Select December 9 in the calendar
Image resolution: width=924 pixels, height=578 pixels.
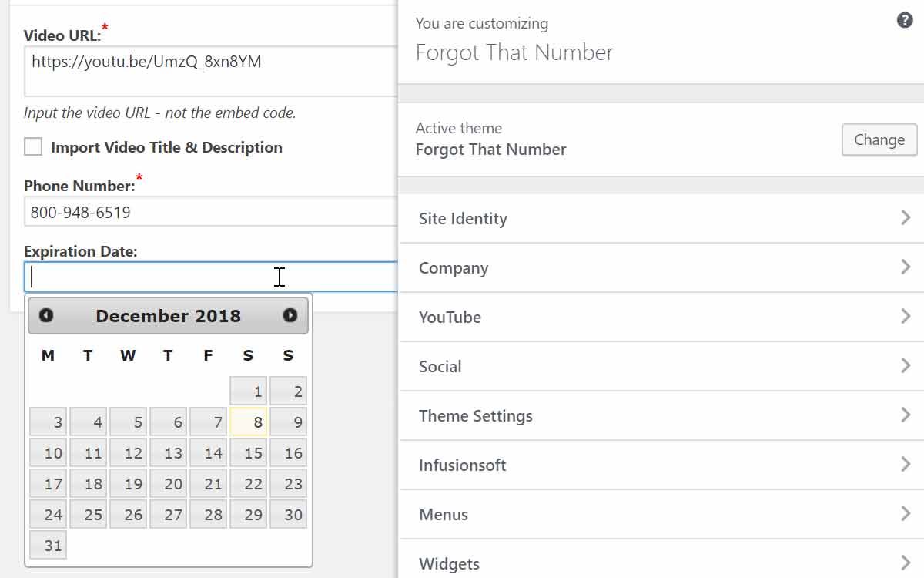[289, 422]
